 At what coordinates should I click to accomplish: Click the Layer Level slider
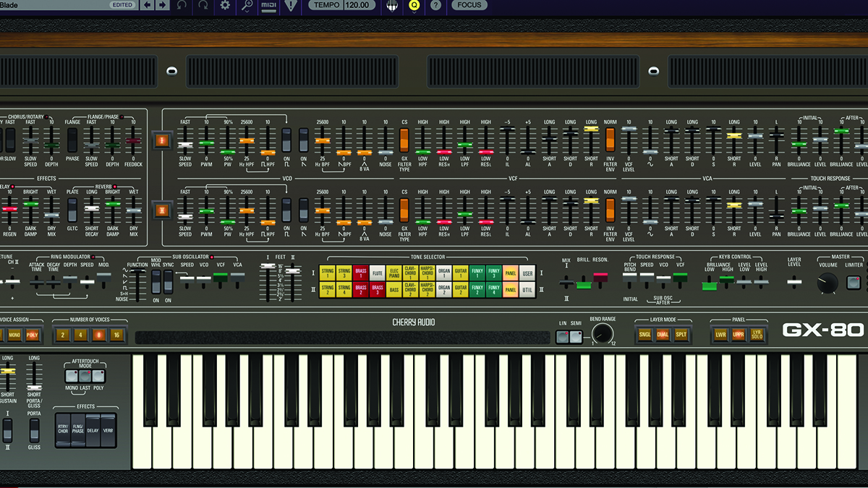tap(794, 283)
